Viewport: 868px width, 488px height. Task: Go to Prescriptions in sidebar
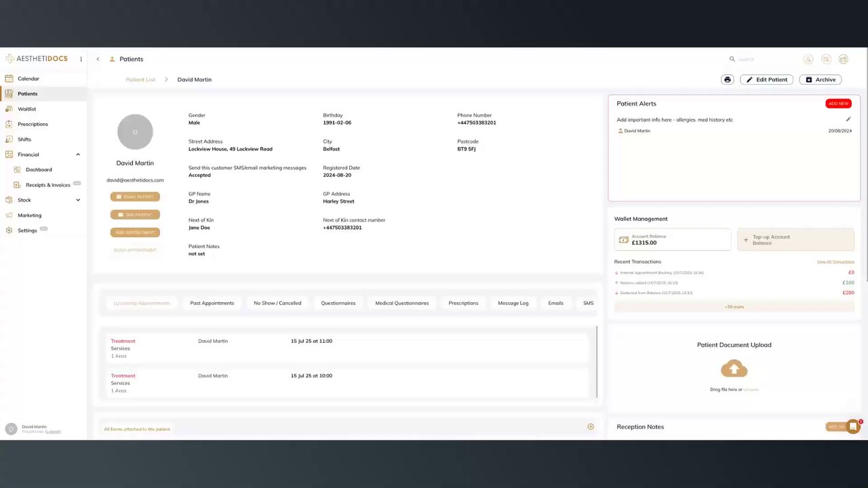[x=33, y=124]
